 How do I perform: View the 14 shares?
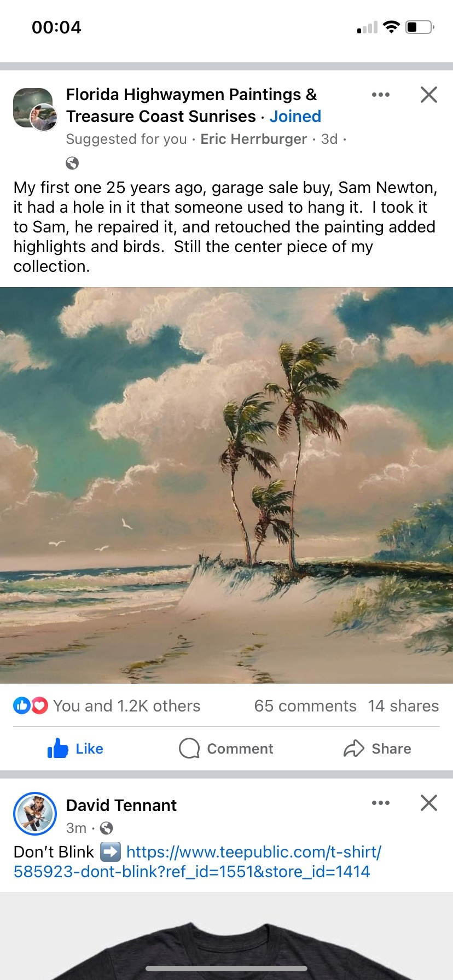[403, 706]
